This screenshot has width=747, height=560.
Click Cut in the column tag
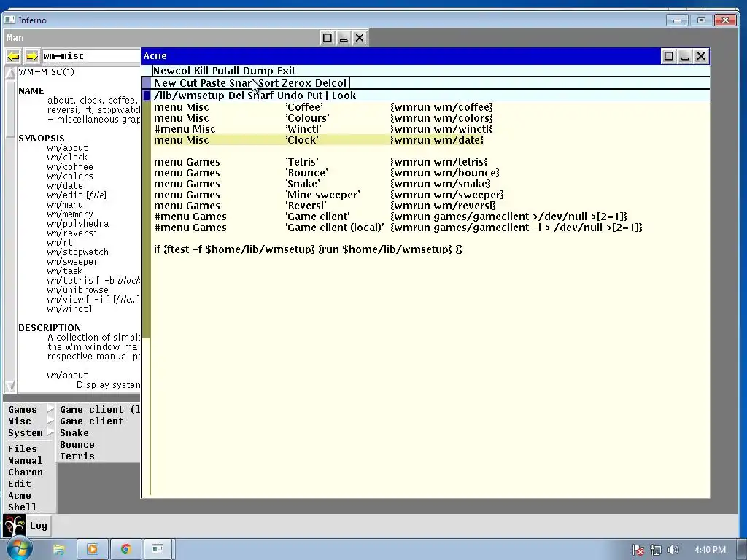tap(189, 83)
